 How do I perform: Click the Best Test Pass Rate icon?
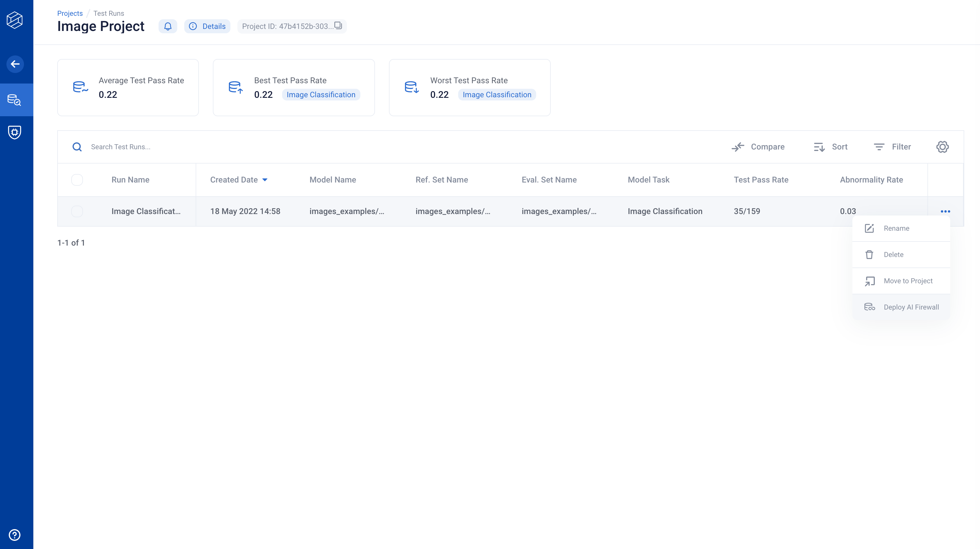pyautogui.click(x=235, y=87)
